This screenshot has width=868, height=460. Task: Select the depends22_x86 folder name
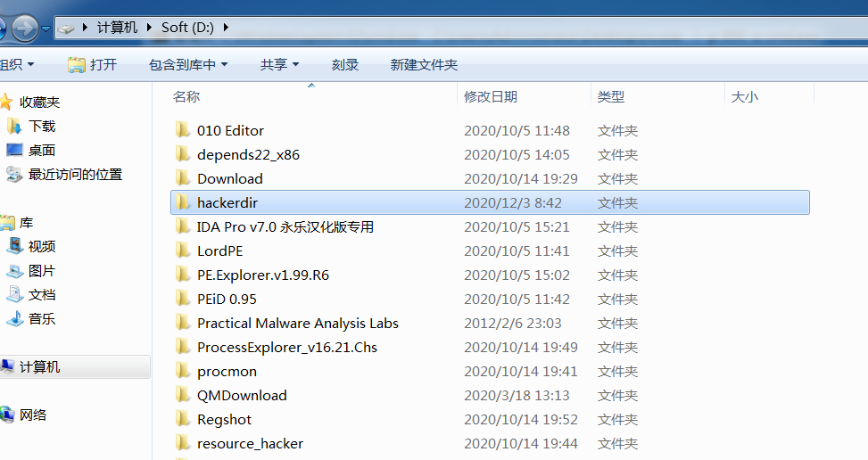coord(248,155)
